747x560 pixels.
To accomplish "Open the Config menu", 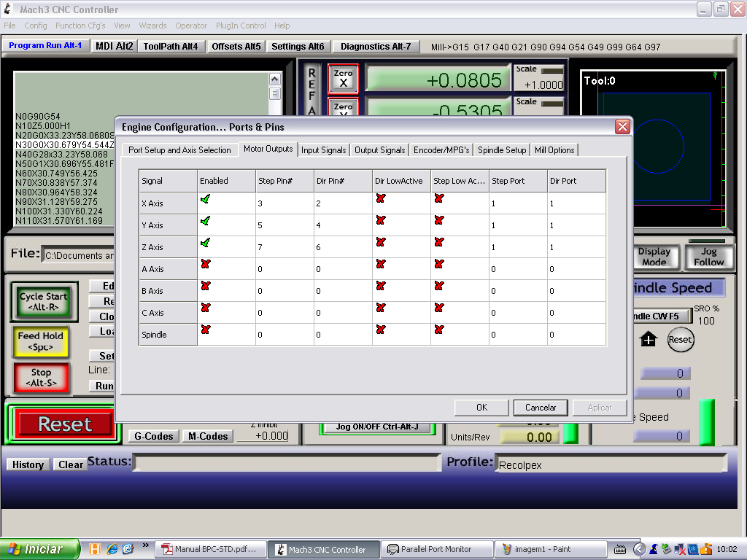I will [x=36, y=26].
